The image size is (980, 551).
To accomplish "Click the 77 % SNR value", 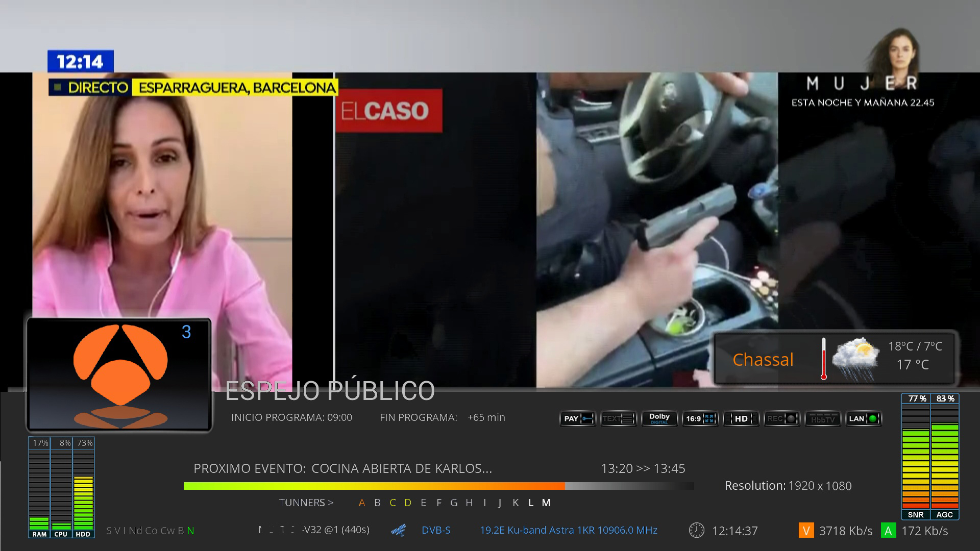I will coord(917,398).
